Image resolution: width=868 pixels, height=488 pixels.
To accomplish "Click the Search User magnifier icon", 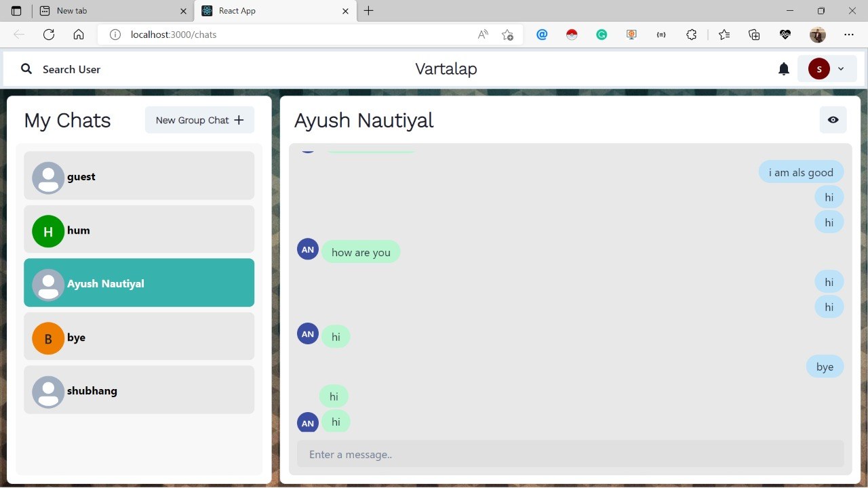I will 26,68.
